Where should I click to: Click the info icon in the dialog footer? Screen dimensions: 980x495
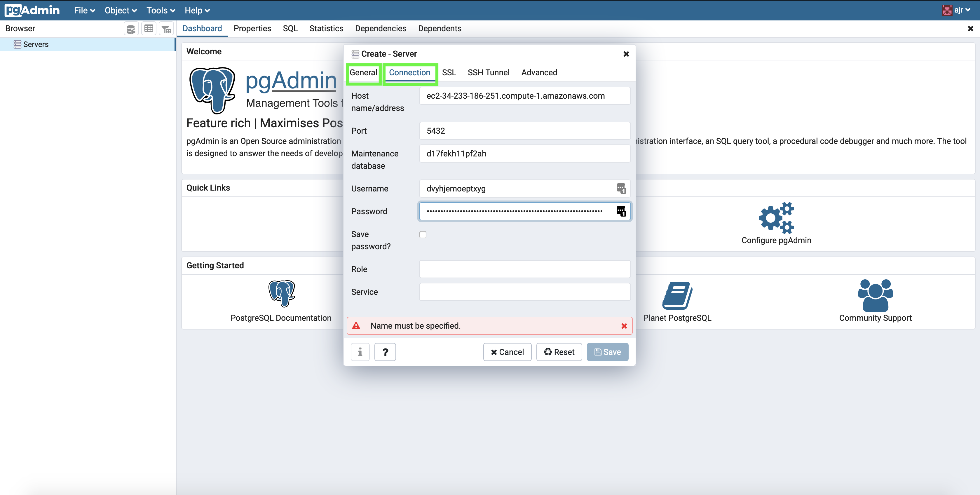click(360, 352)
